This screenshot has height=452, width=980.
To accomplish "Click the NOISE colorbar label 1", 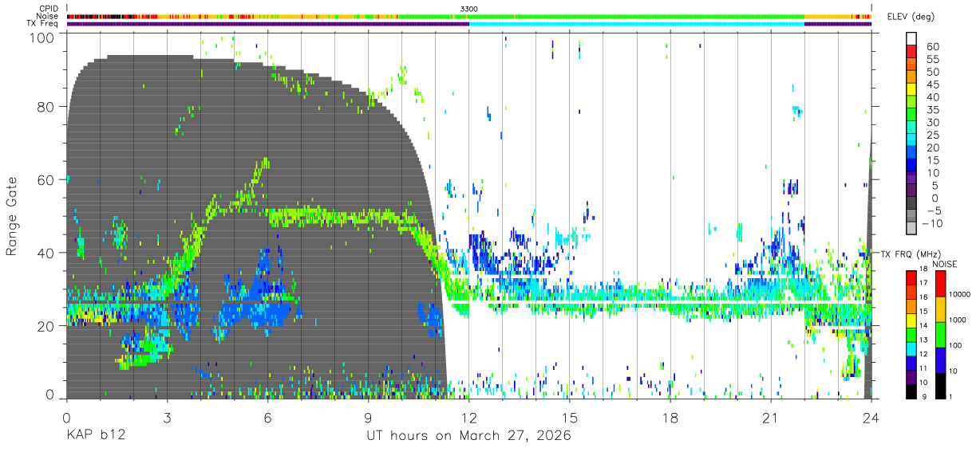I will tap(950, 396).
